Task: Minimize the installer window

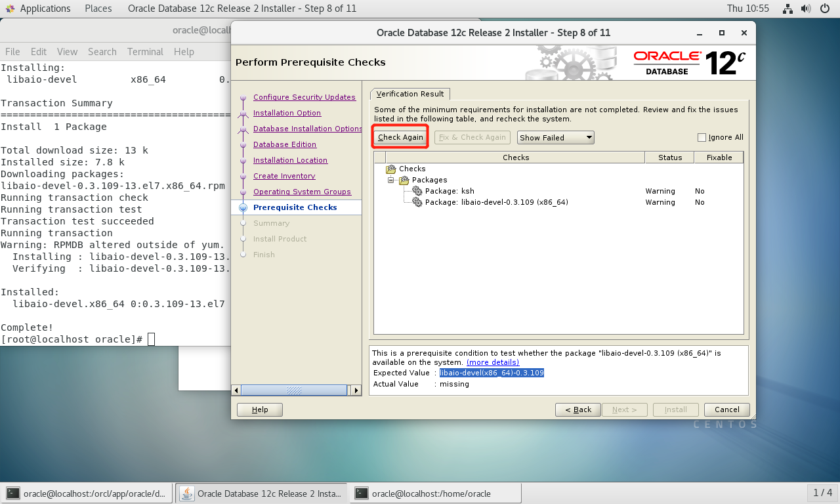Action: tap(701, 32)
